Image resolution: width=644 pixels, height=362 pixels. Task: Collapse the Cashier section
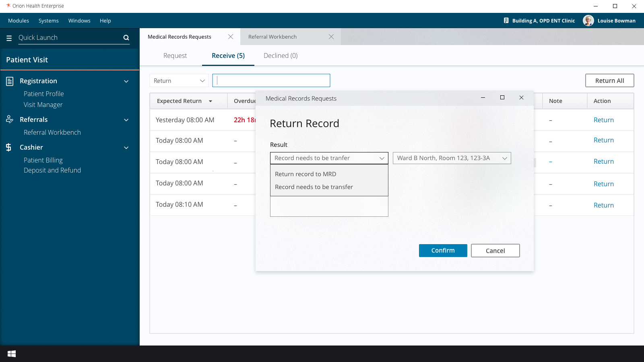(x=126, y=148)
